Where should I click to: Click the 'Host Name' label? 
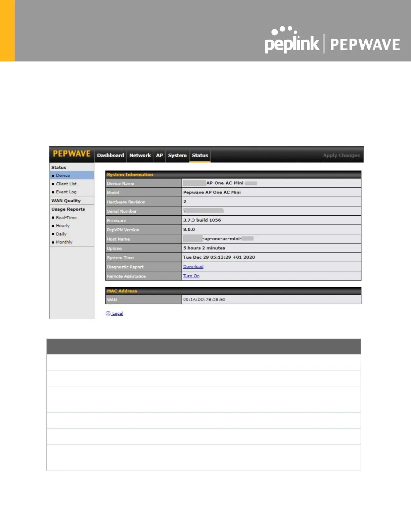point(118,239)
